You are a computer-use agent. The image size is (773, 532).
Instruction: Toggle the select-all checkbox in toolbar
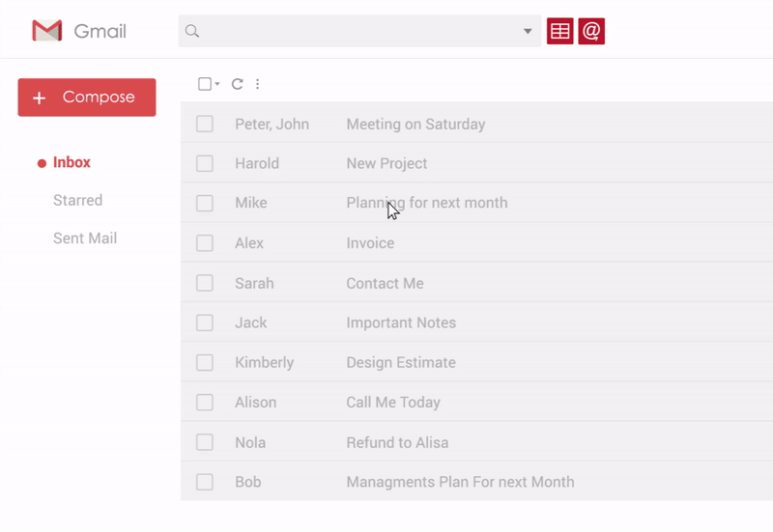tap(205, 84)
